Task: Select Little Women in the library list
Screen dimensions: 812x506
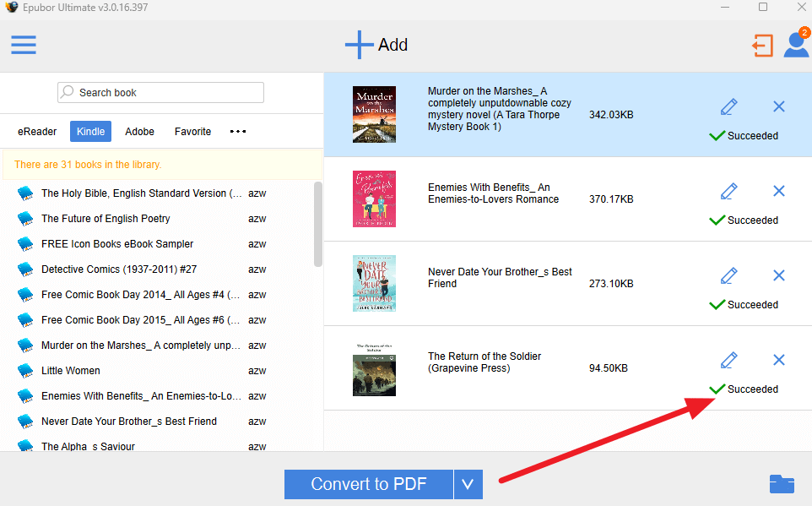Action: tap(71, 371)
